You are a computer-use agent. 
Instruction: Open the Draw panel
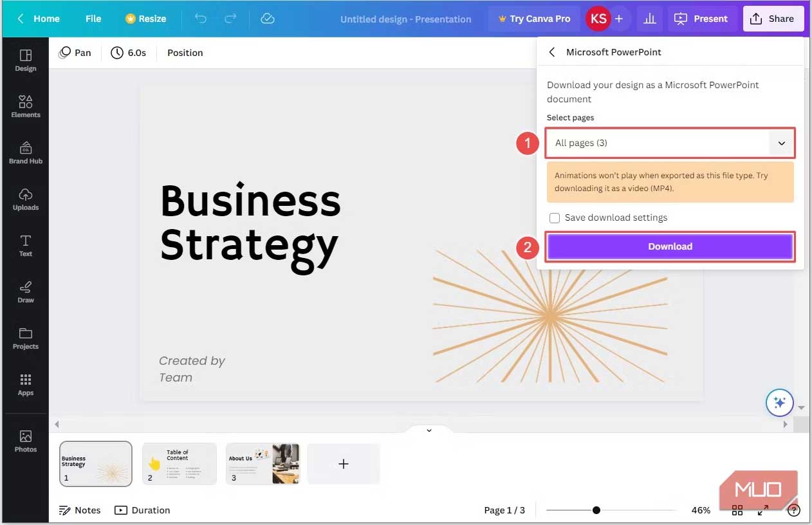25,291
